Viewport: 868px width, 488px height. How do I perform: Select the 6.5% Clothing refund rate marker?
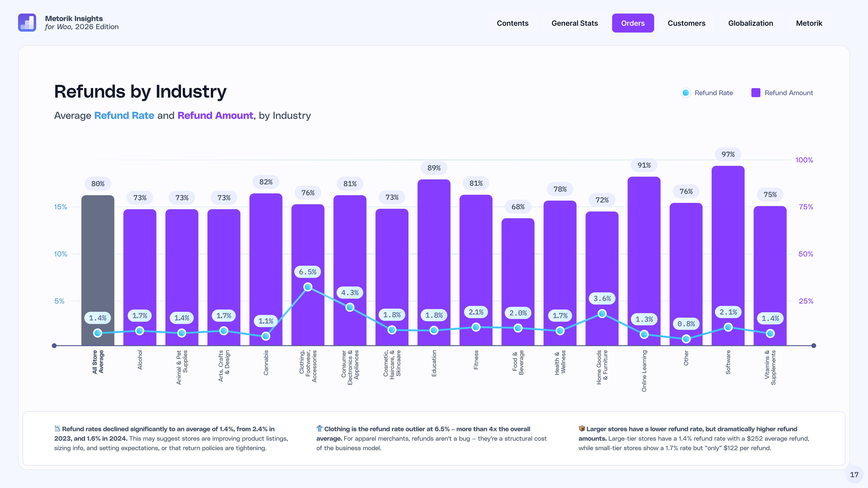308,287
